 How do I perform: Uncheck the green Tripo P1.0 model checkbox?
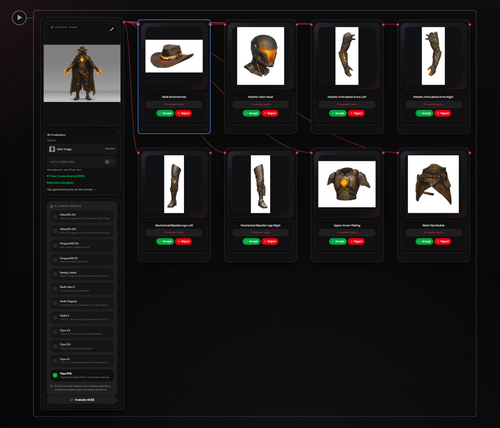(x=55, y=375)
